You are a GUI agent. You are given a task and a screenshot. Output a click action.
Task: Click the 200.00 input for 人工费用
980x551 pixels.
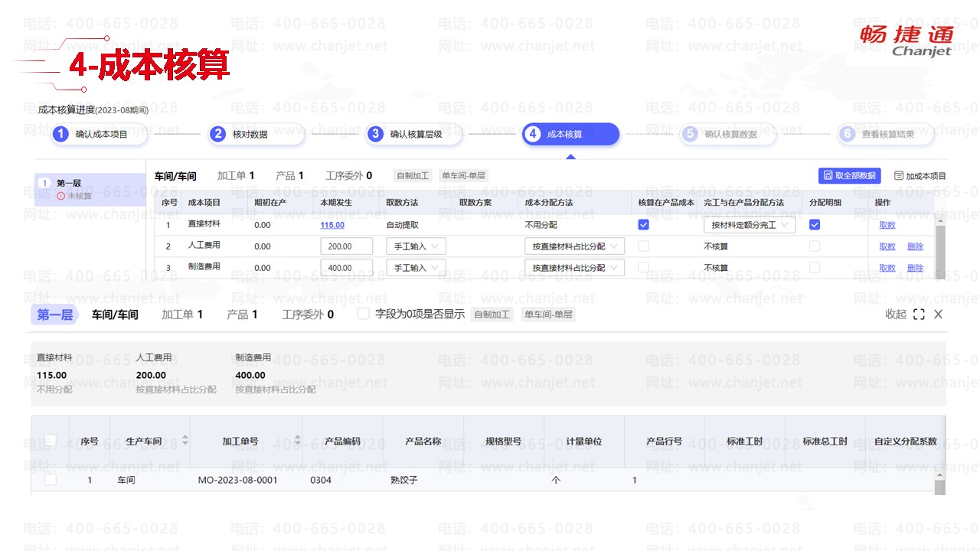pos(346,246)
